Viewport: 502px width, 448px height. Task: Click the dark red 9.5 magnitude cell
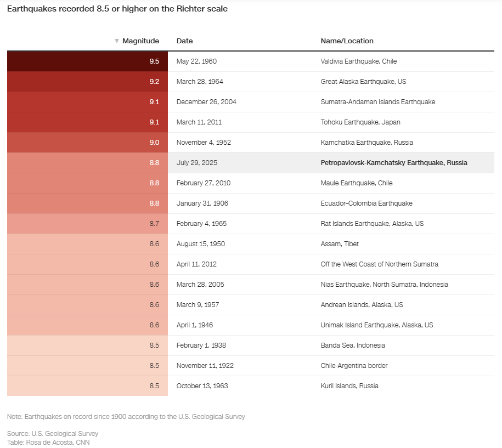87,61
